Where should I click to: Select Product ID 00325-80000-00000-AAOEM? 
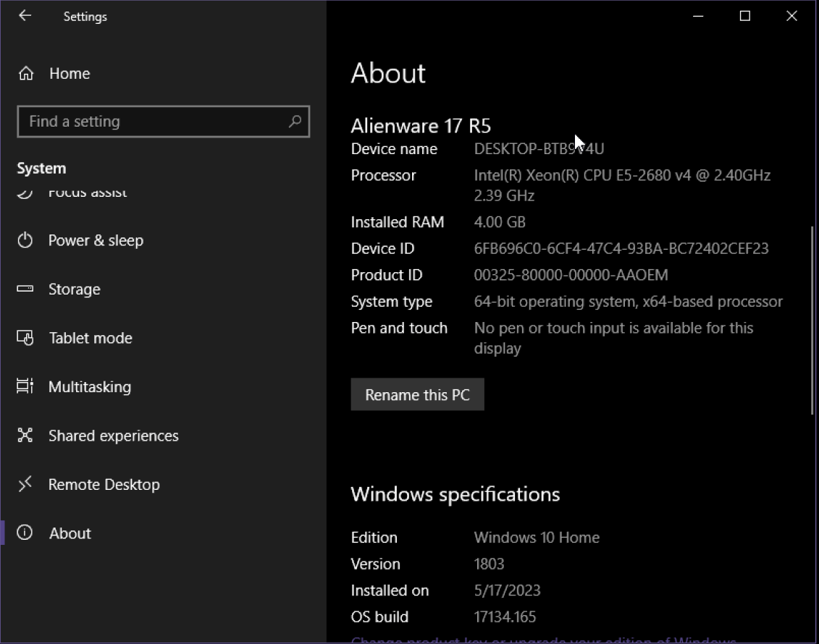[571, 275]
